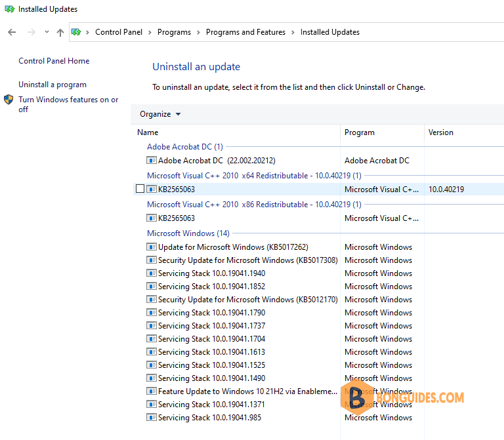Click icon of KB2565063 in the x64 group

[152, 189]
